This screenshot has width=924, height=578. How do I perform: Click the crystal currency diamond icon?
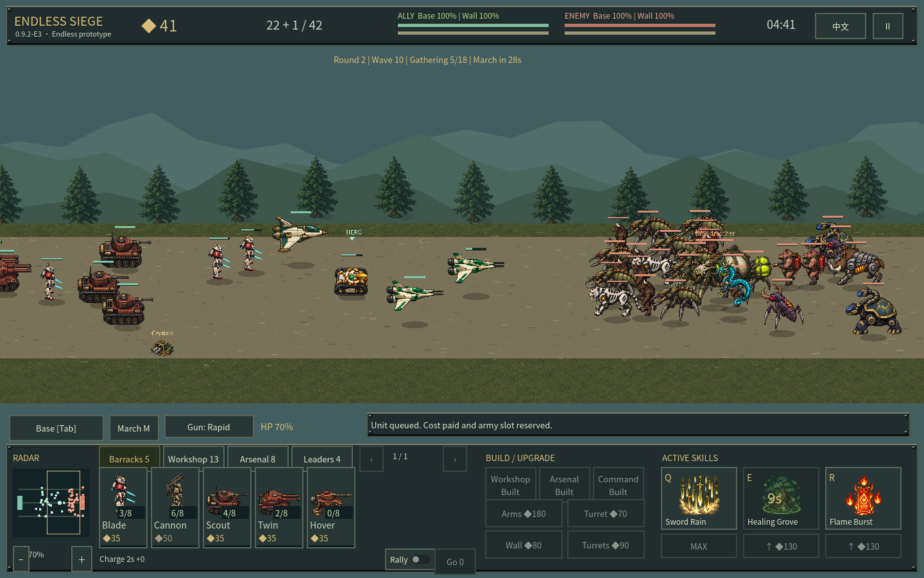tap(149, 26)
